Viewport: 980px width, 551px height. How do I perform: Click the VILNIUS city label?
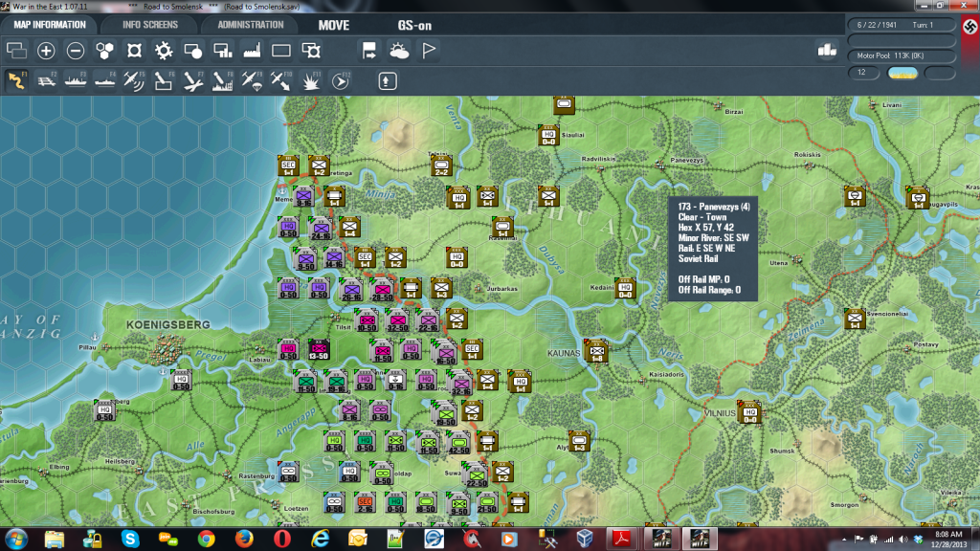(720, 413)
